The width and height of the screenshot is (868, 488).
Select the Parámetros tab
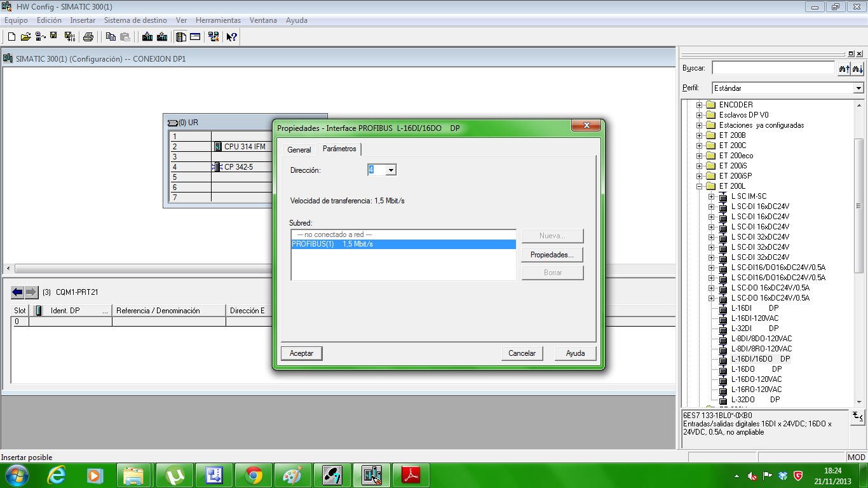click(339, 149)
